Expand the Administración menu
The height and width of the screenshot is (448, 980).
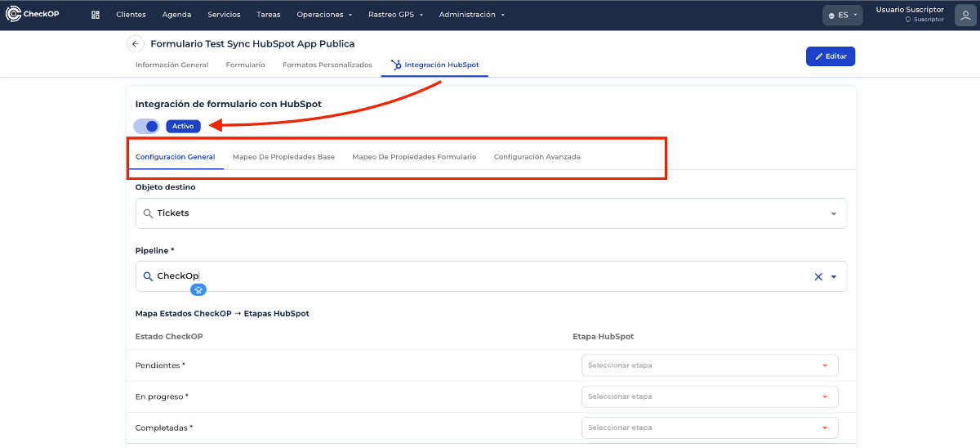tap(471, 15)
